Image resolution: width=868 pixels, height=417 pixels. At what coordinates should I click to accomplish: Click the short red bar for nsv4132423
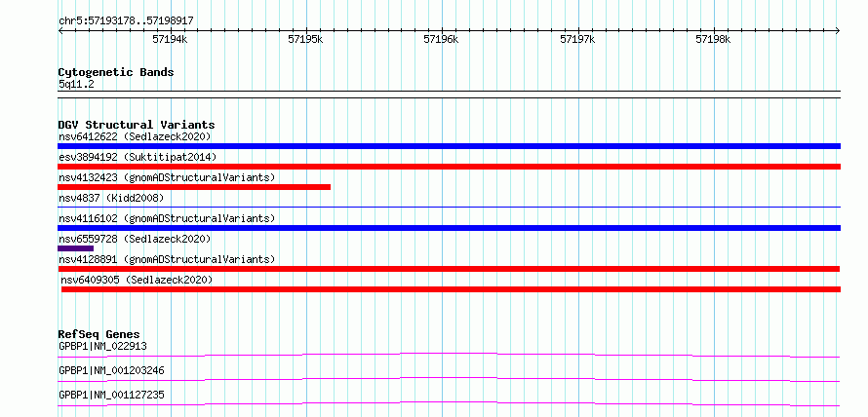point(194,187)
